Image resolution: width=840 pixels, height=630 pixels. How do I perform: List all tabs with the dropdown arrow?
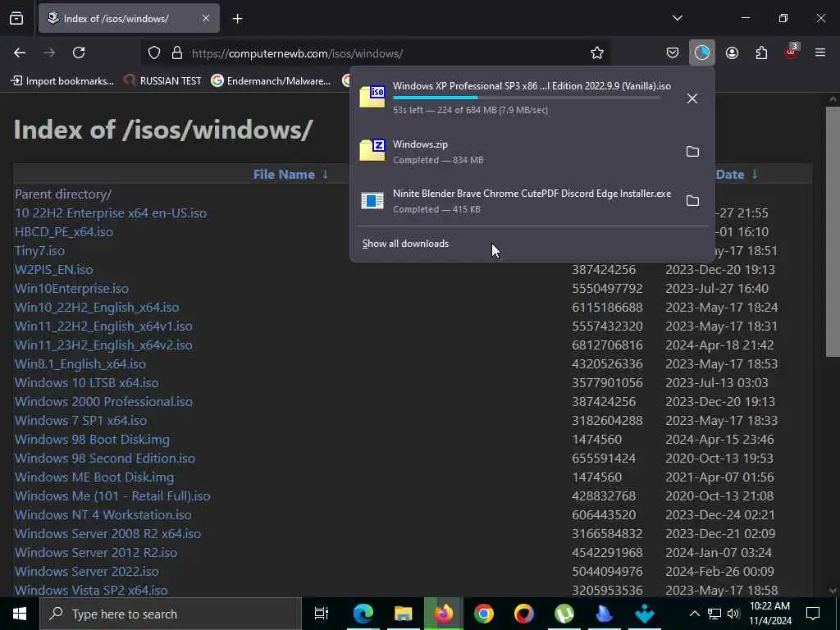pyautogui.click(x=677, y=18)
